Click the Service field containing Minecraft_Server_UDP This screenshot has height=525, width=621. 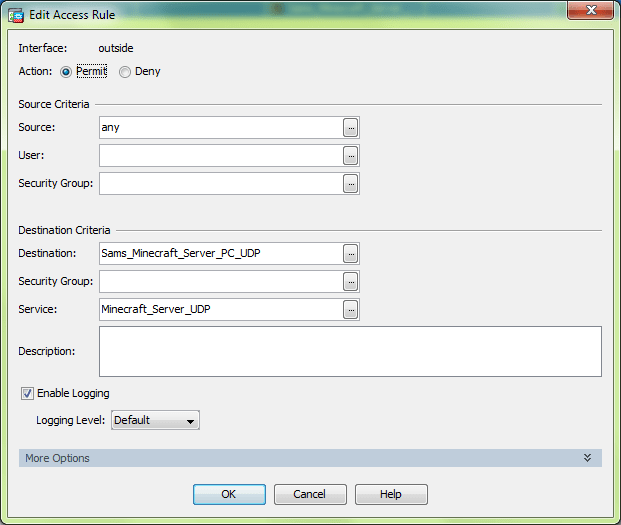220,310
